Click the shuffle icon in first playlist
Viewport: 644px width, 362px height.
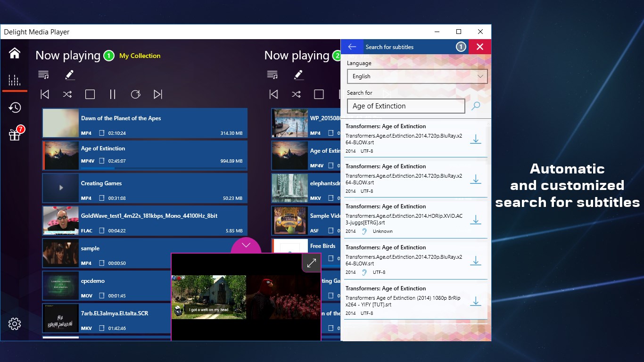pyautogui.click(x=67, y=94)
